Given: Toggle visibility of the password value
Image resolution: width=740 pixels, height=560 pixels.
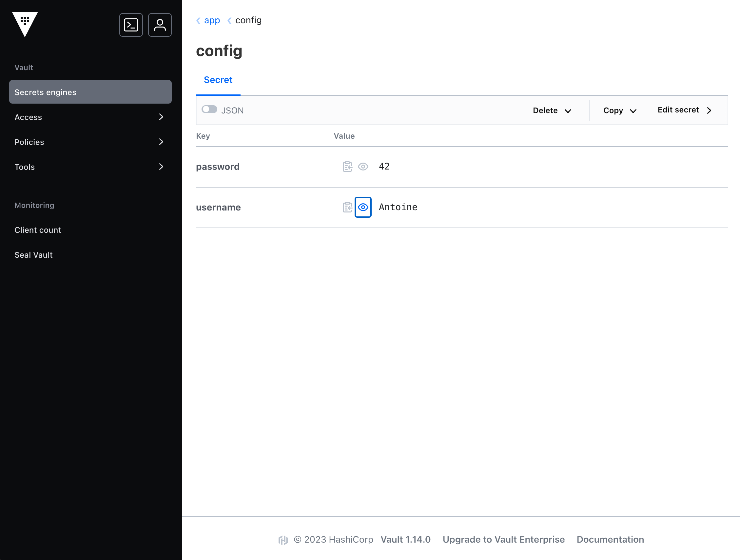Looking at the screenshot, I should point(363,166).
